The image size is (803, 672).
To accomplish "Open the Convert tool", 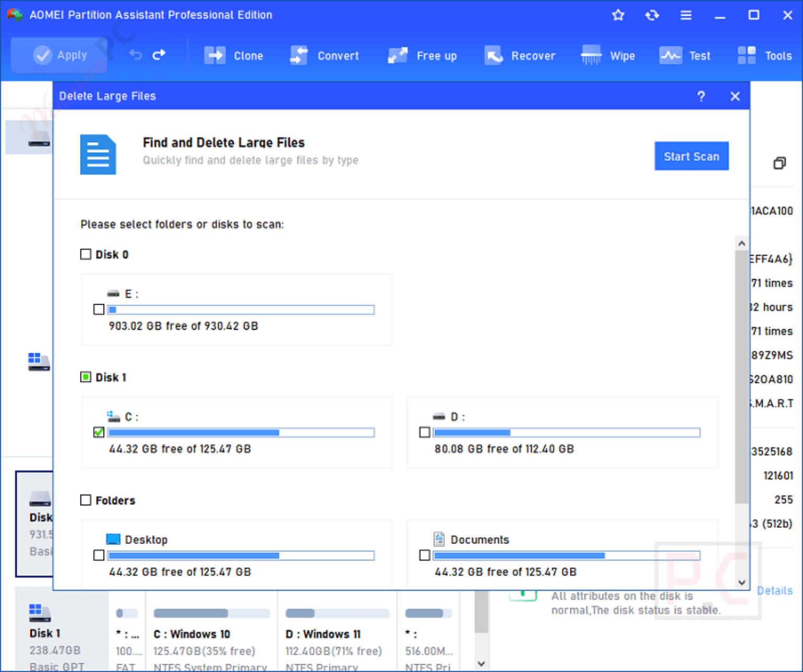I will coord(324,55).
